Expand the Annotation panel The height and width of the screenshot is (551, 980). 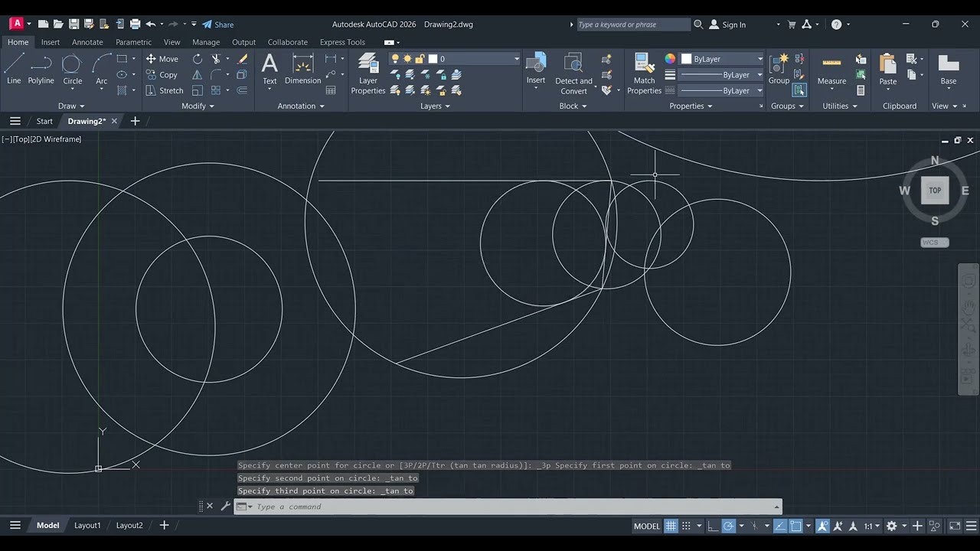301,106
